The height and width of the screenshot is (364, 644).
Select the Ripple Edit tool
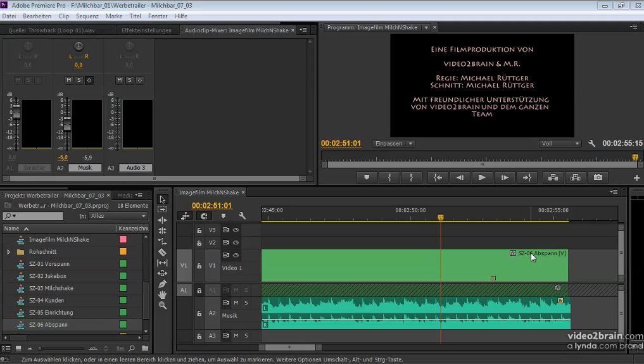pos(163,220)
